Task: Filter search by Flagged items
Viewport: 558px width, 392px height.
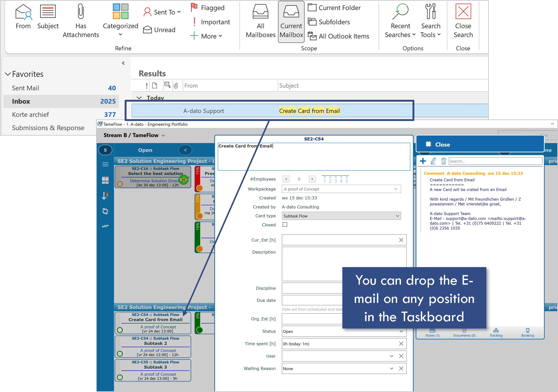Action: tap(208, 8)
